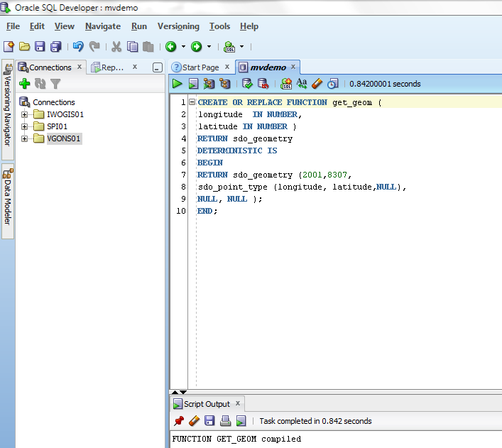Image resolution: width=502 pixels, height=448 pixels.
Task: Collapse the code block on line 1
Action: point(192,102)
